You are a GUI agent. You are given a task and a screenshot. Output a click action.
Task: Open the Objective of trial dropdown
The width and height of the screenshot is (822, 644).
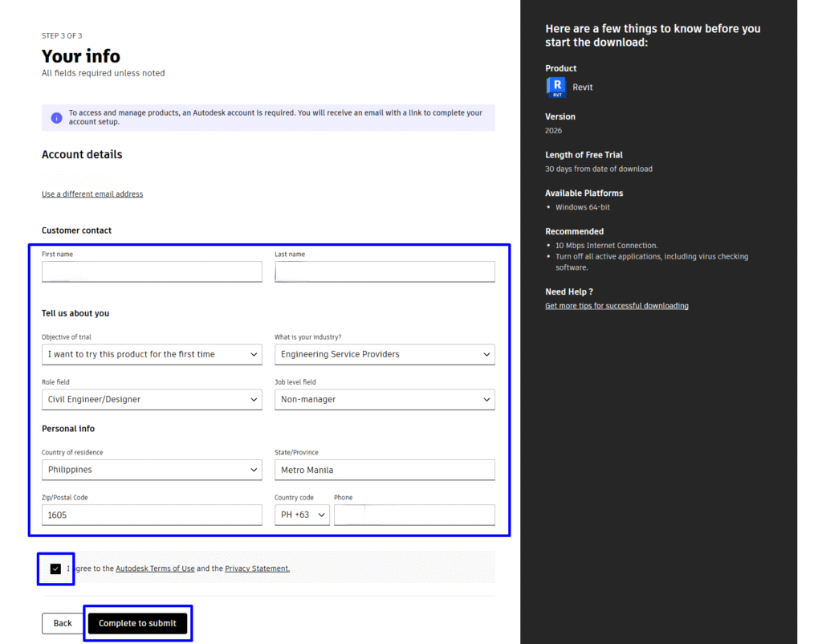coord(152,354)
